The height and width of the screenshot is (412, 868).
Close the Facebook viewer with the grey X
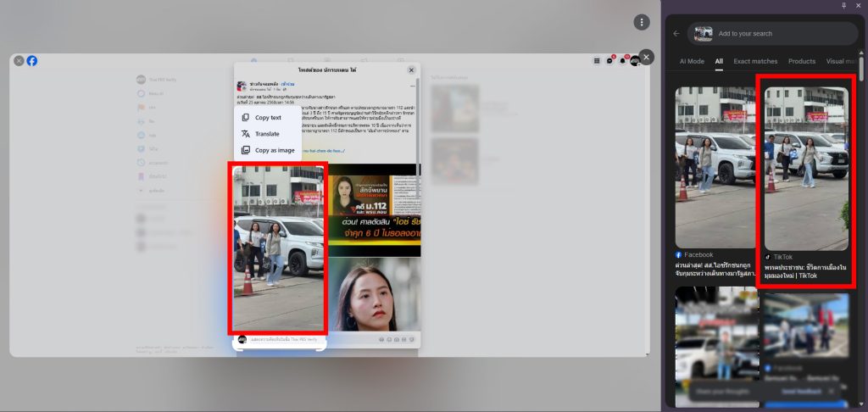pos(19,61)
